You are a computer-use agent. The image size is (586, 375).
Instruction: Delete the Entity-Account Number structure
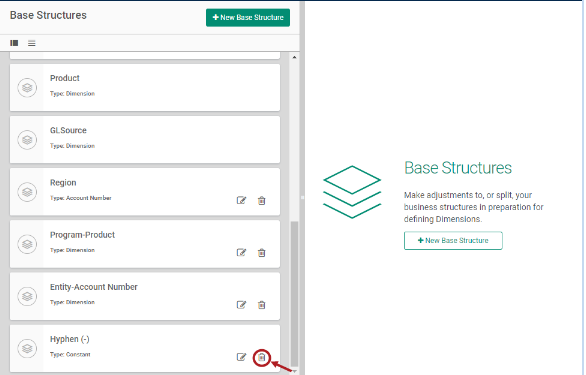262,305
